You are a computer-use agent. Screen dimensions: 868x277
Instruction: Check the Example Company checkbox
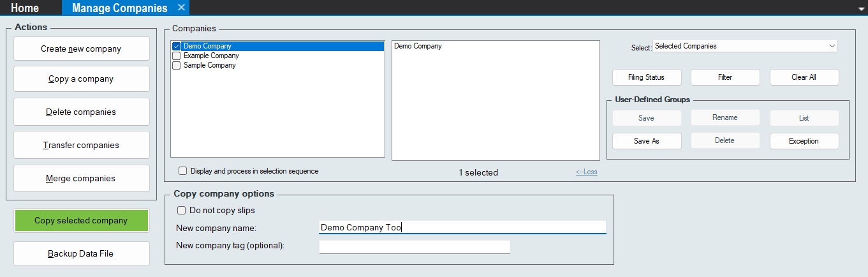point(177,56)
